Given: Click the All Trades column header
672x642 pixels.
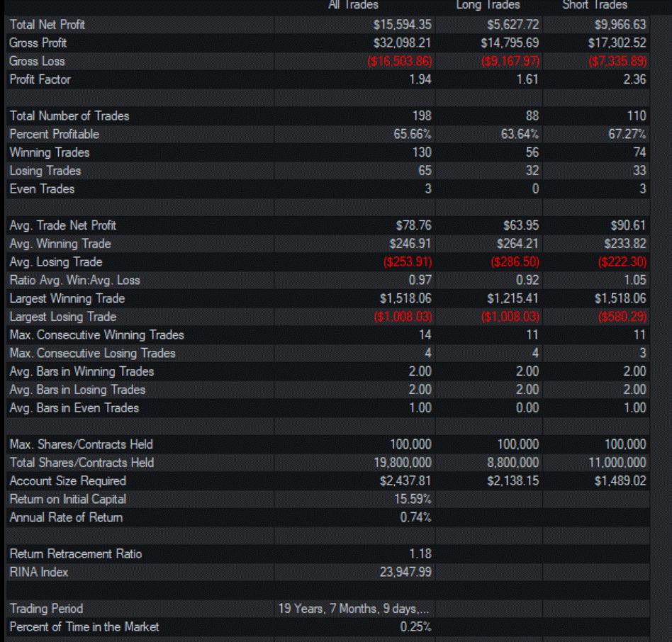Looking at the screenshot, I should 353,5.
